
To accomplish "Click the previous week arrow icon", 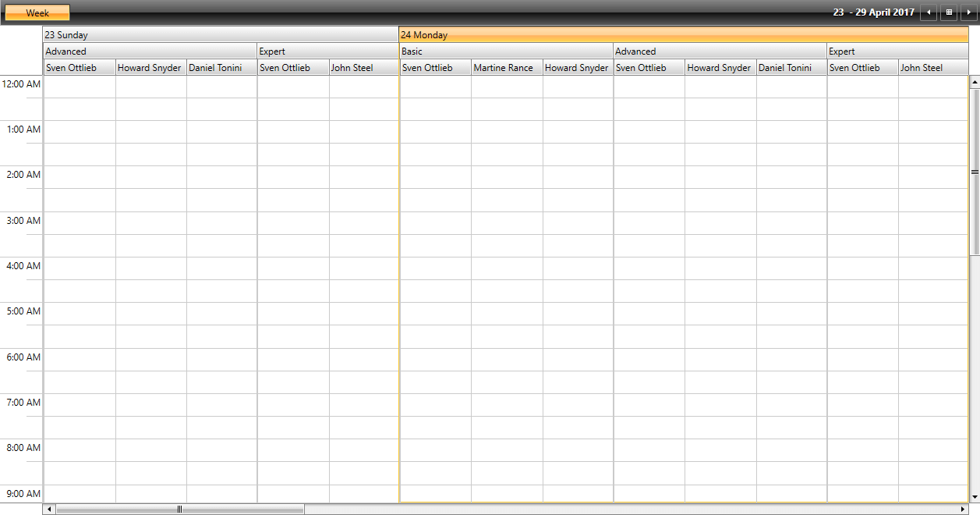I will [929, 12].
